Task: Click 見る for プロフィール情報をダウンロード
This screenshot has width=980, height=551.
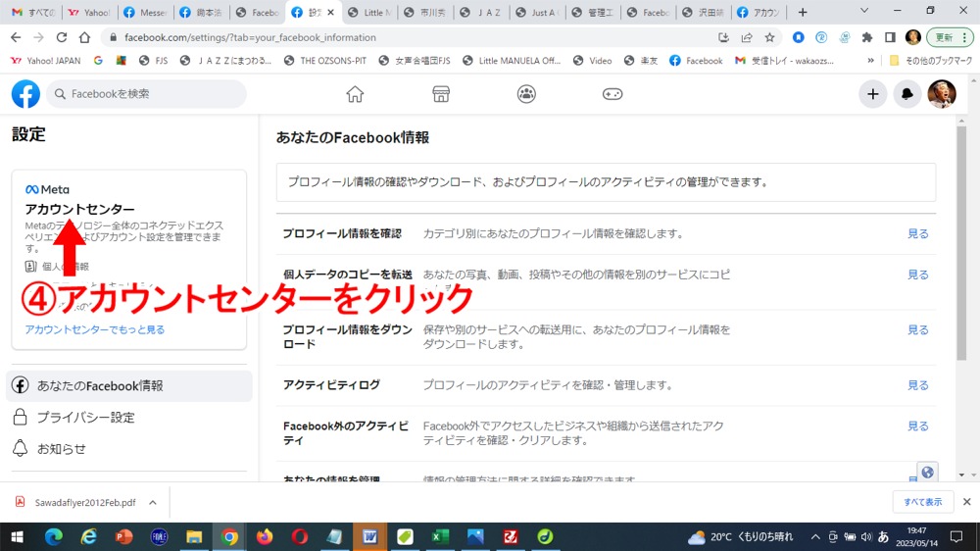Action: point(917,329)
